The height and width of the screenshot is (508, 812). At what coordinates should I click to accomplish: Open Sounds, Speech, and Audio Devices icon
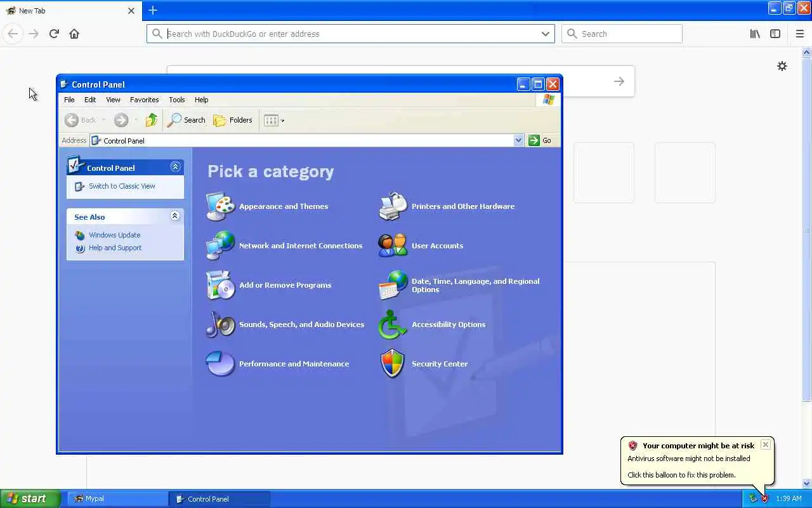point(220,324)
